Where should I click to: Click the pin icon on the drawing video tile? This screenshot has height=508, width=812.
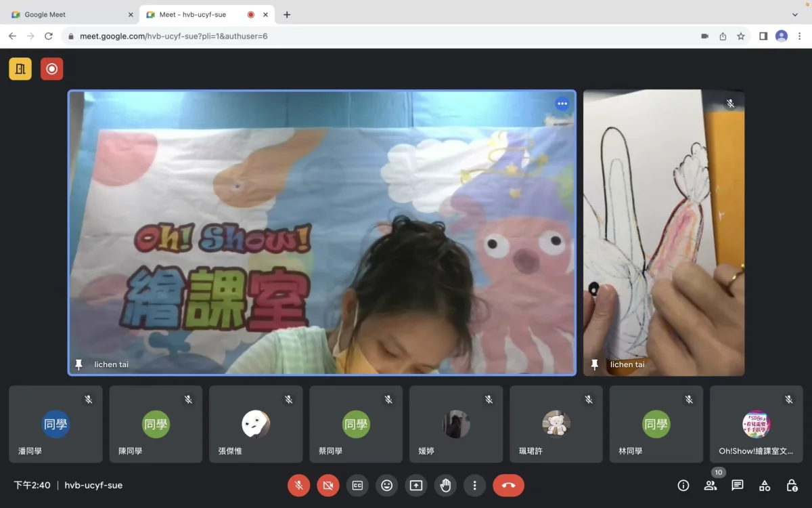click(x=595, y=364)
